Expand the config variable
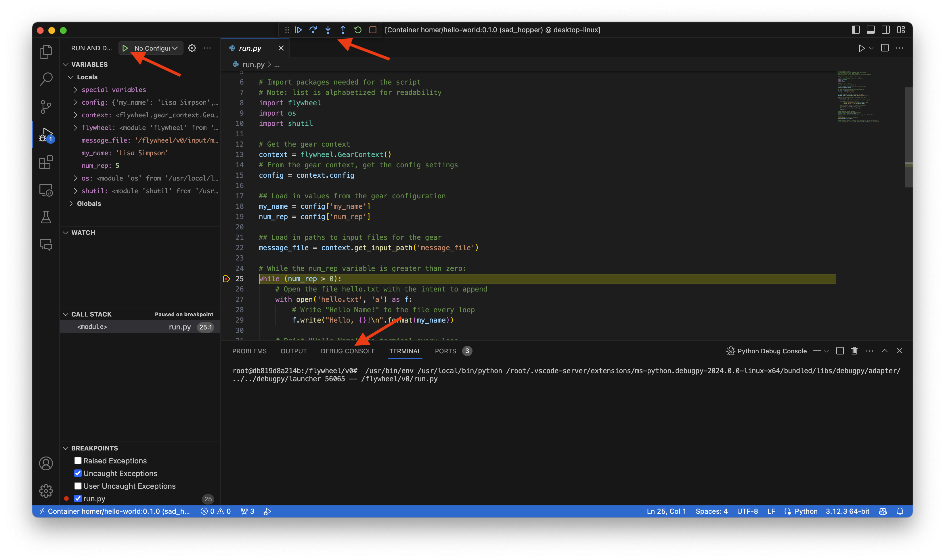The image size is (945, 560). [75, 102]
